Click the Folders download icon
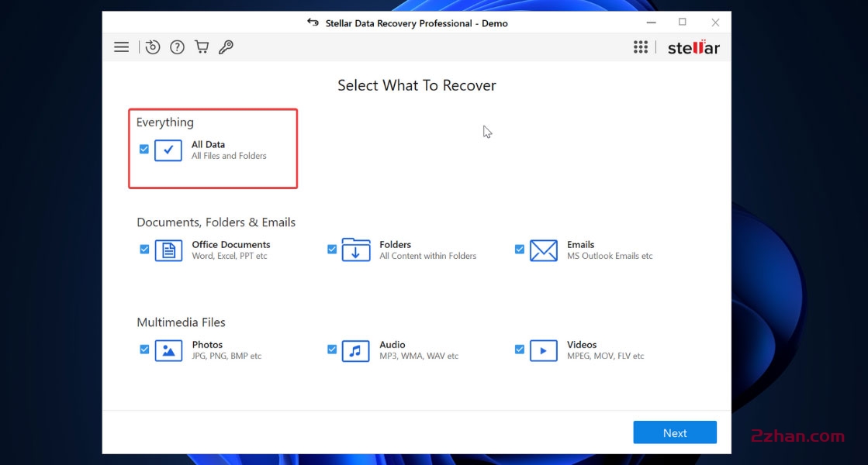This screenshot has height=465, width=868. [x=356, y=250]
